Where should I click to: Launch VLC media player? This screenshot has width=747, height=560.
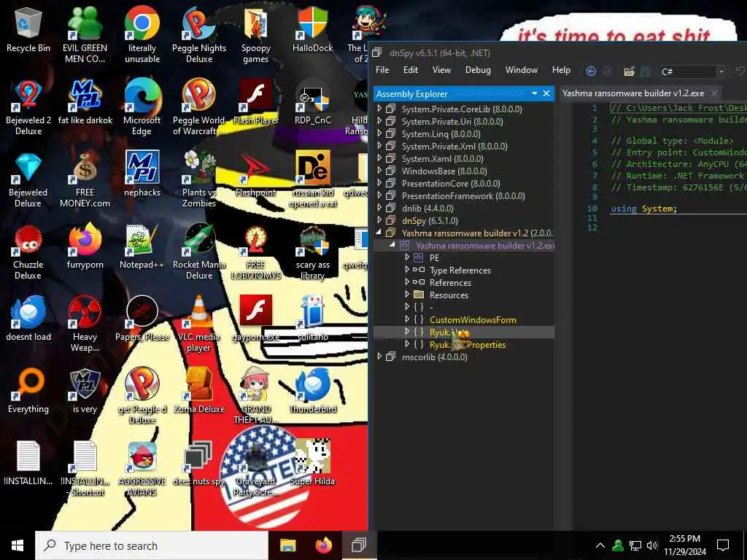[199, 324]
